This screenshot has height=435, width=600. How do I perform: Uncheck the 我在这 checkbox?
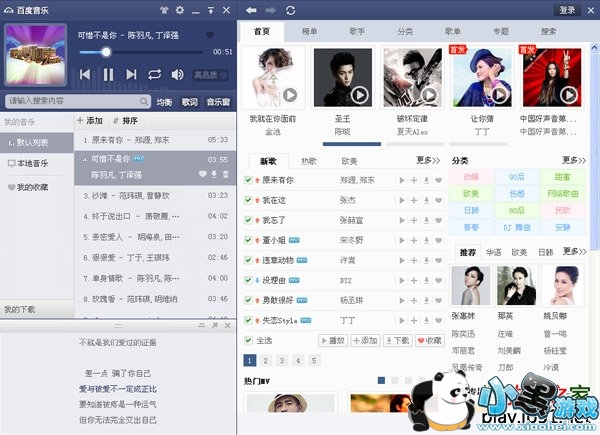tap(248, 200)
